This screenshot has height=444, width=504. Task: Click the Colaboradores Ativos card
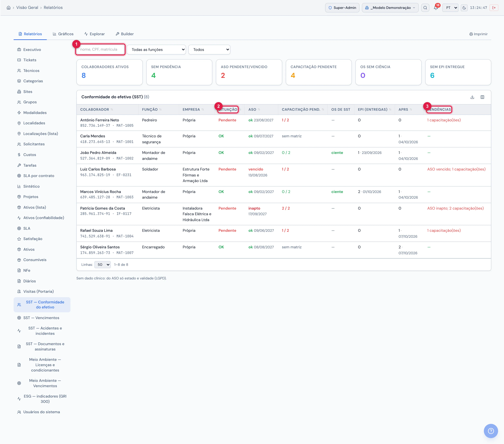tap(109, 72)
